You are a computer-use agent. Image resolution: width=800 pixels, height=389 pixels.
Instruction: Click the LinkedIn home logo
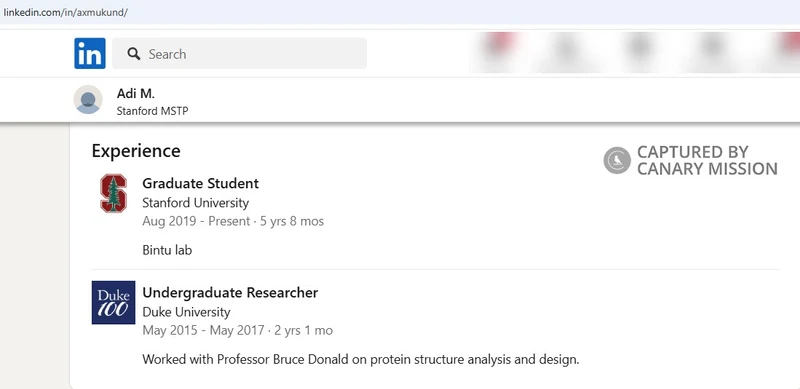(90, 53)
